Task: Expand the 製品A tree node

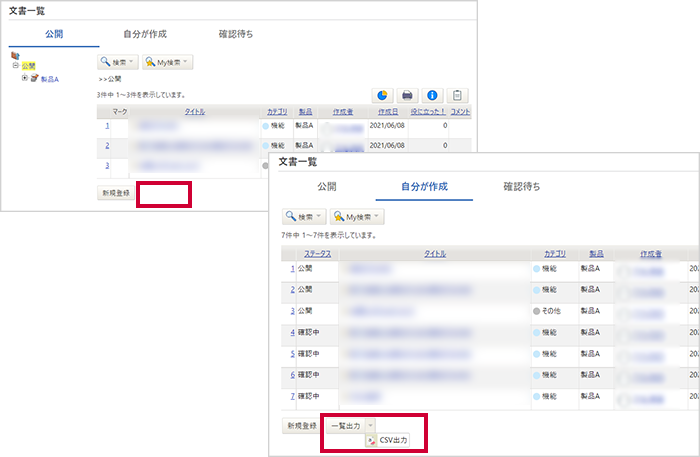Action: pos(25,78)
